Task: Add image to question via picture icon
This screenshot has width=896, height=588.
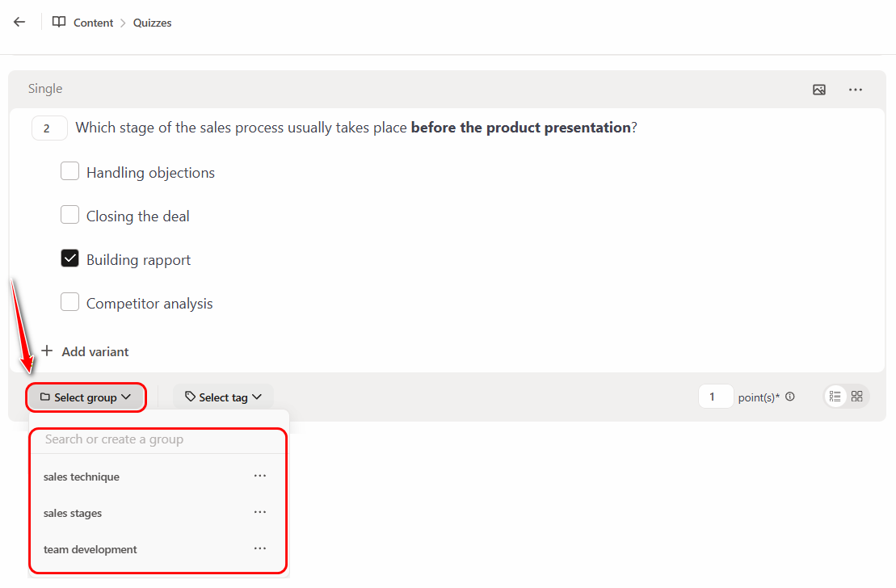Action: [819, 90]
